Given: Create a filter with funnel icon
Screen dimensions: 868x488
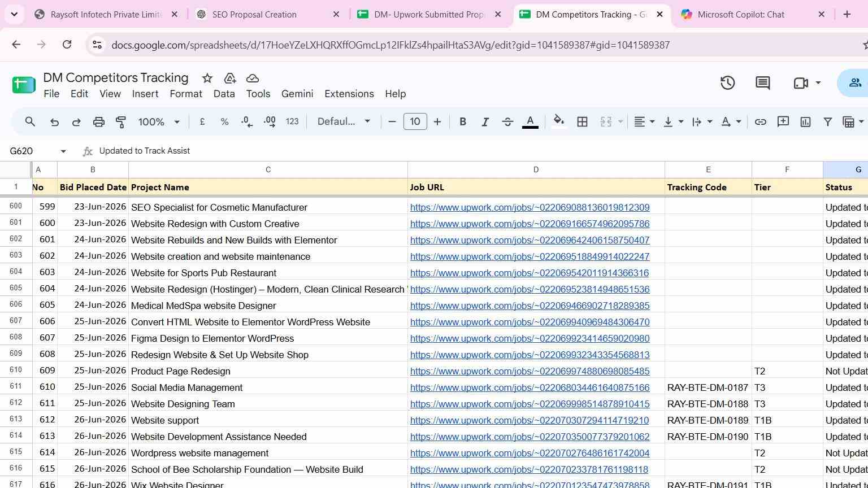Looking at the screenshot, I should pyautogui.click(x=827, y=122).
